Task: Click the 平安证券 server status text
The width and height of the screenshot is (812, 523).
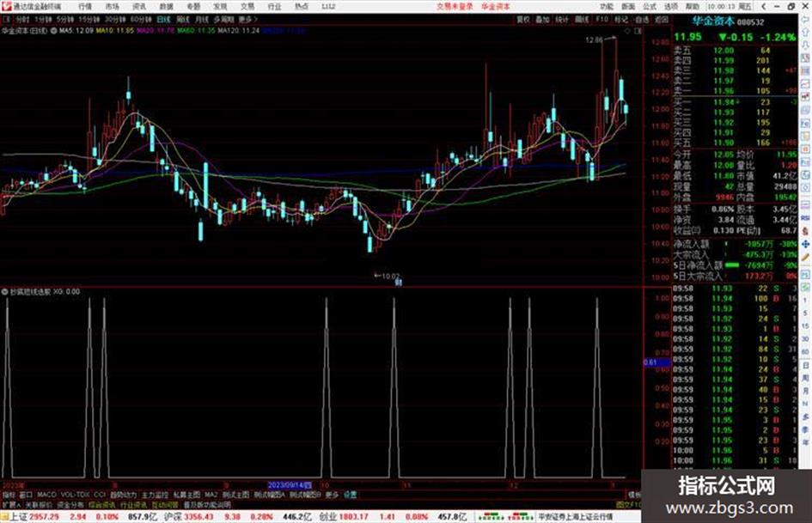Action: pyautogui.click(x=576, y=517)
